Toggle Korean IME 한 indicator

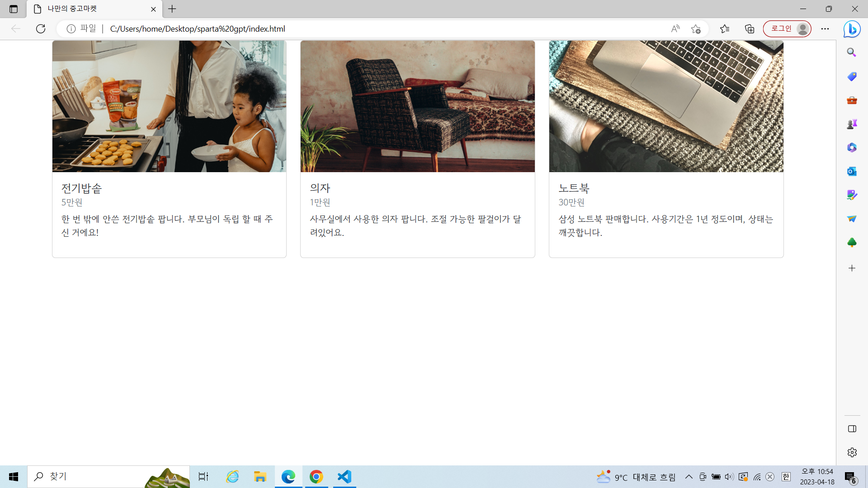786,477
